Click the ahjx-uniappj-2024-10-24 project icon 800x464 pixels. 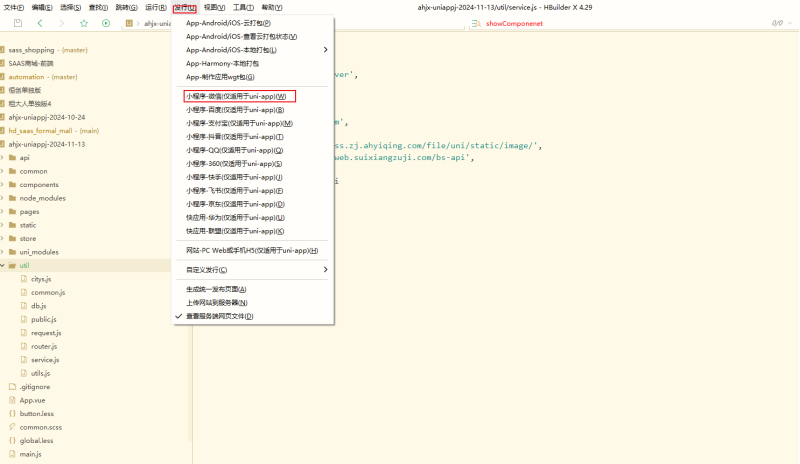tap(3, 117)
